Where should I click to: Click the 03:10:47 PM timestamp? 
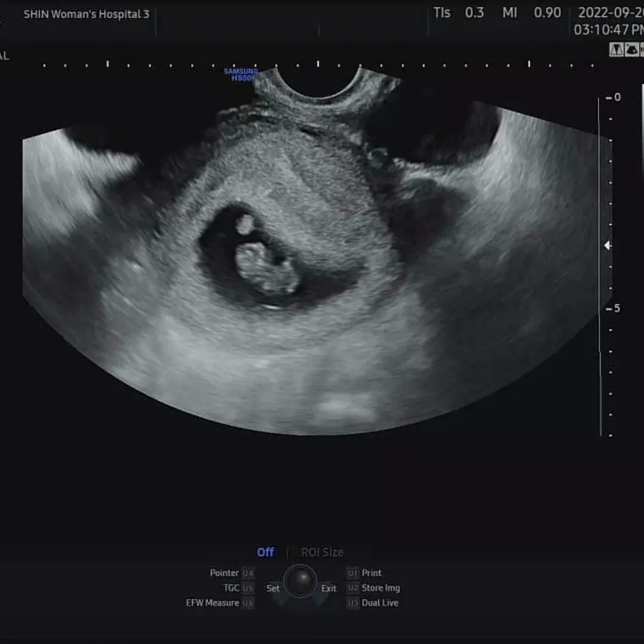(609, 30)
